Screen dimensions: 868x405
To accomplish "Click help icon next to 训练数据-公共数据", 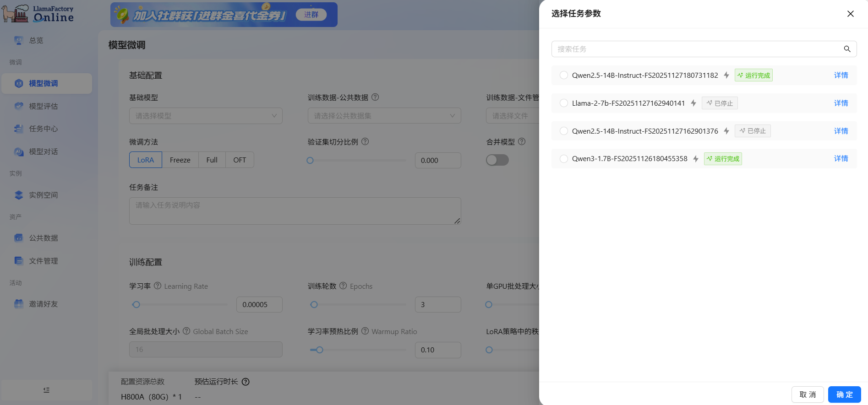I will [375, 97].
